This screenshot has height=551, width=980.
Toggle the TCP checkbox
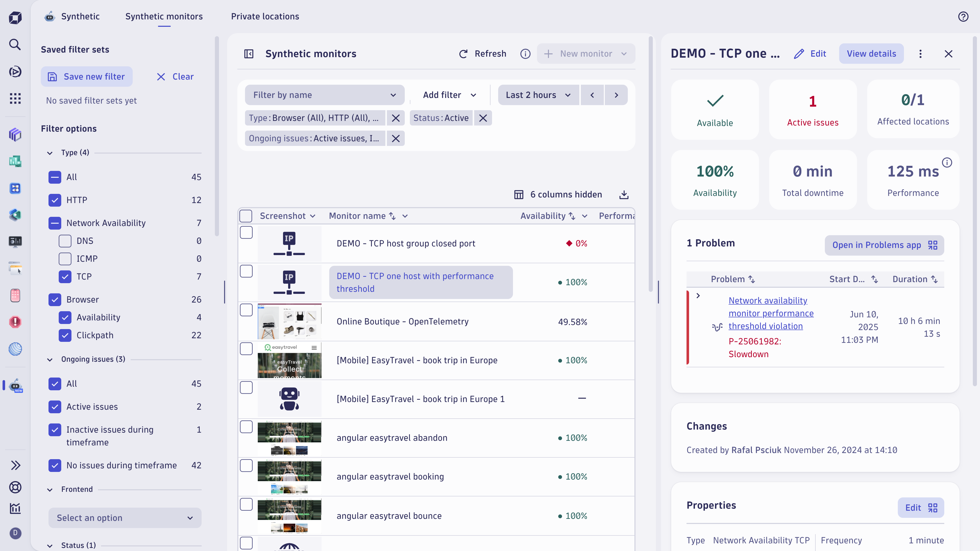(x=65, y=277)
